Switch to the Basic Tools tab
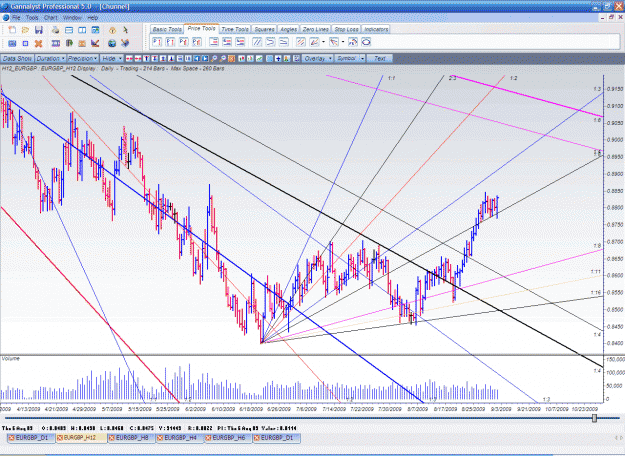The image size is (625, 456). pos(167,29)
